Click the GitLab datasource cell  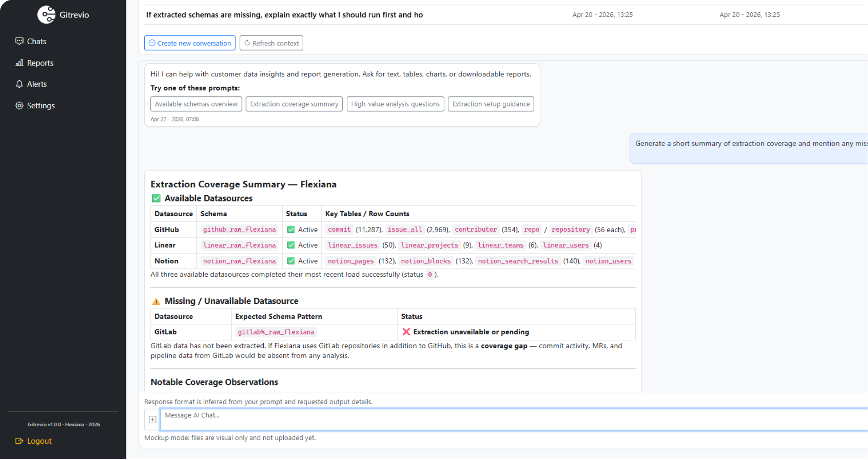[x=191, y=332]
